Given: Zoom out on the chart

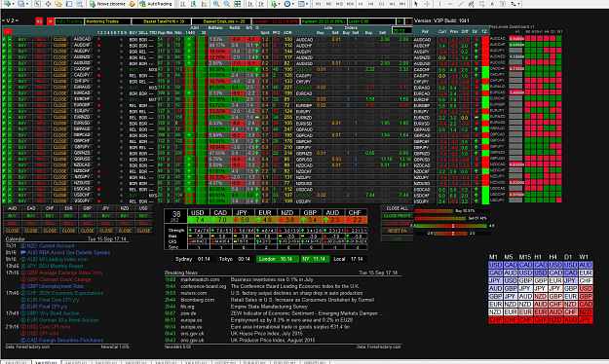Looking at the screenshot, I should (x=227, y=4).
